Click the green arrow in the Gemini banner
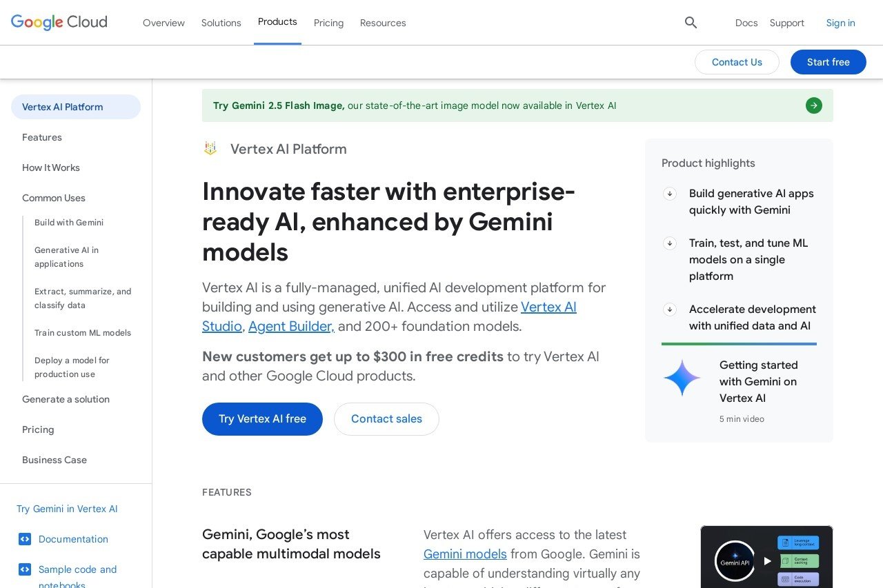883x588 pixels. click(814, 105)
